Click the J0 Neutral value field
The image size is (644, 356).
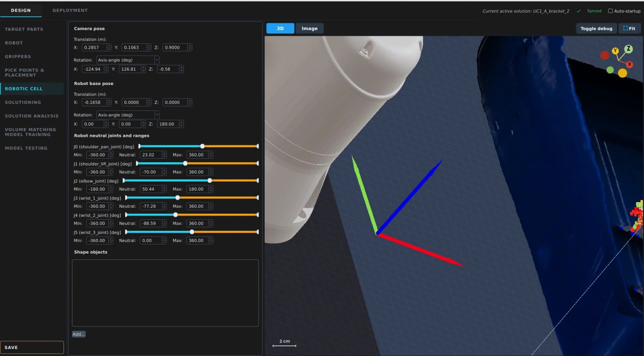[150, 155]
